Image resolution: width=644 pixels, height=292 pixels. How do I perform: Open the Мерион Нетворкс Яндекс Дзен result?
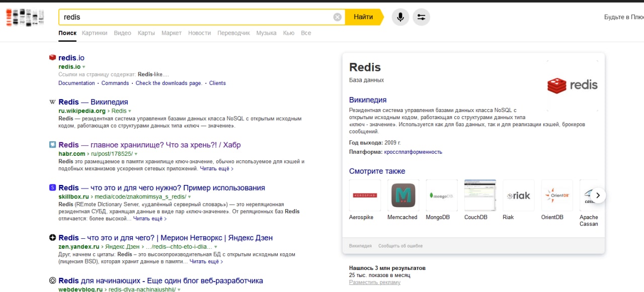pyautogui.click(x=166, y=238)
